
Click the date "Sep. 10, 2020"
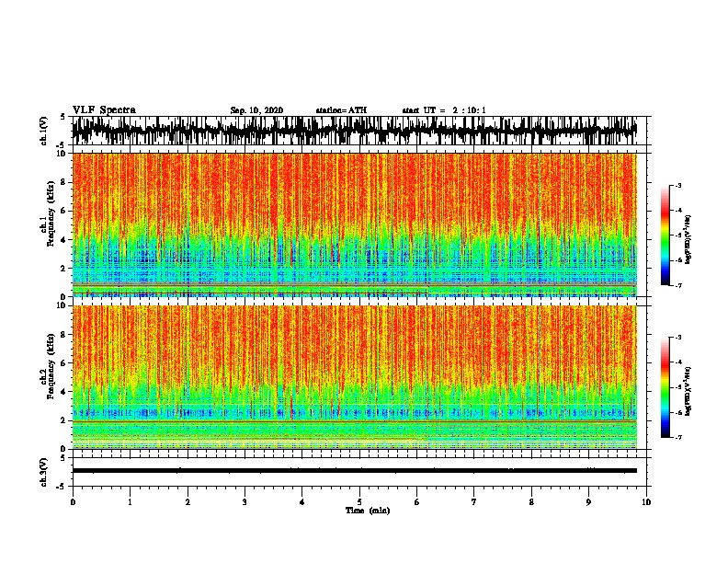point(256,110)
